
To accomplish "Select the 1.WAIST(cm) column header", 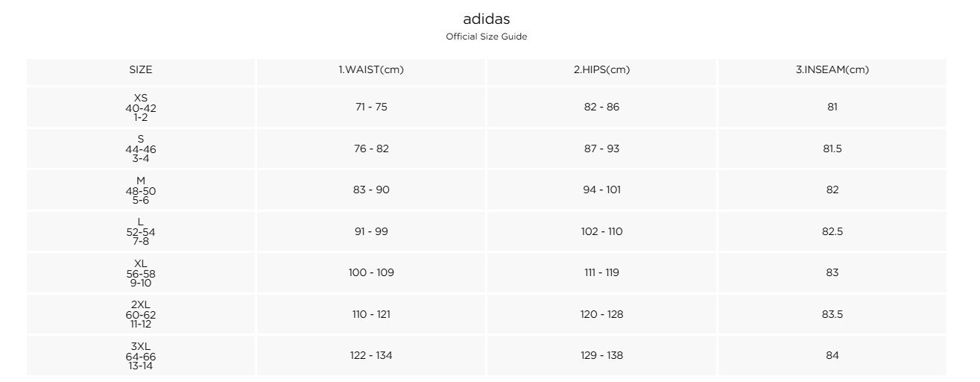I will point(371,70).
